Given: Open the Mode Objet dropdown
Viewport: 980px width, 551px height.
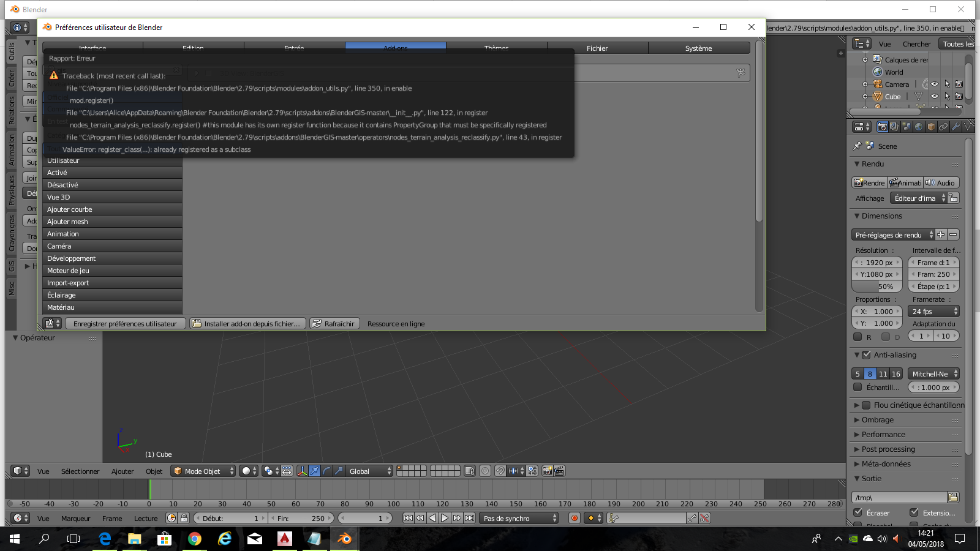Looking at the screenshot, I should click(x=203, y=471).
